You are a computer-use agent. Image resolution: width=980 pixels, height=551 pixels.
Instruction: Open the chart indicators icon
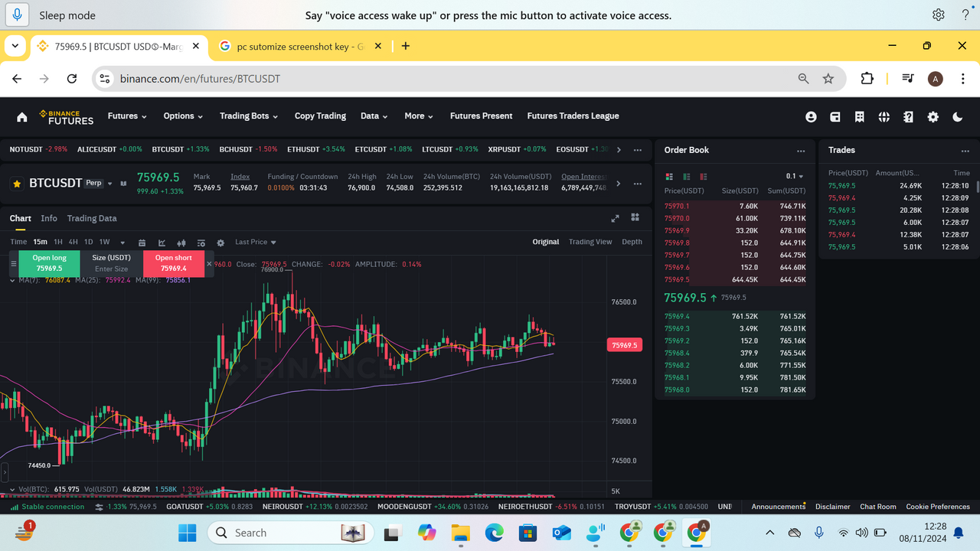[x=162, y=243]
